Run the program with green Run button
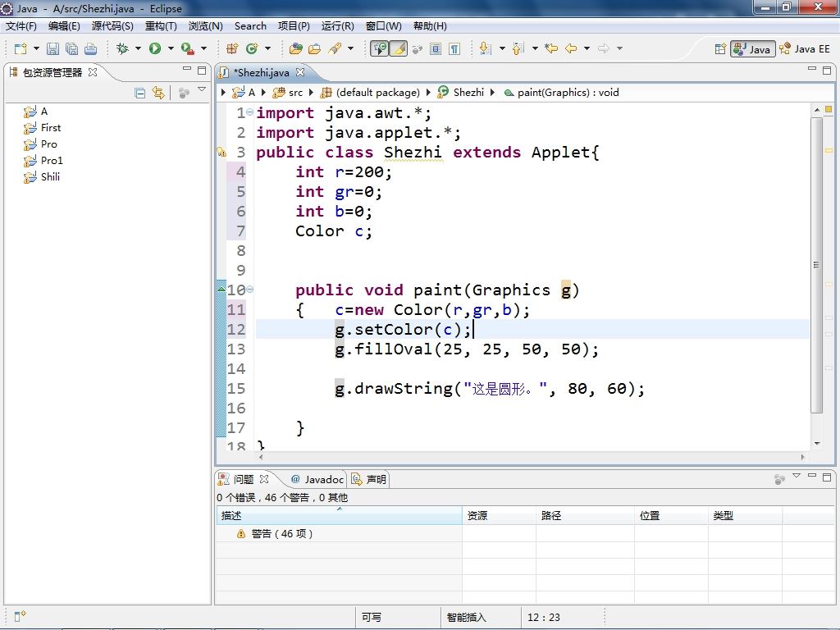This screenshot has height=630, width=840. click(155, 49)
